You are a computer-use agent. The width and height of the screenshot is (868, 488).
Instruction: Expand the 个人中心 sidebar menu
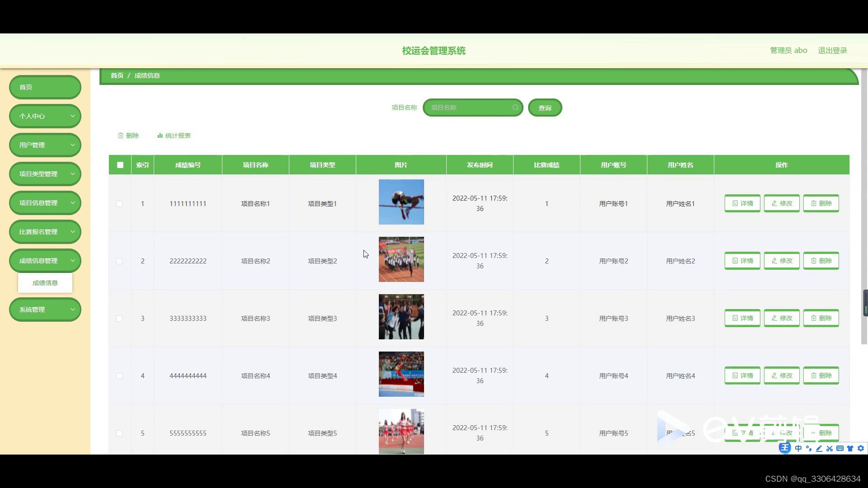click(45, 116)
